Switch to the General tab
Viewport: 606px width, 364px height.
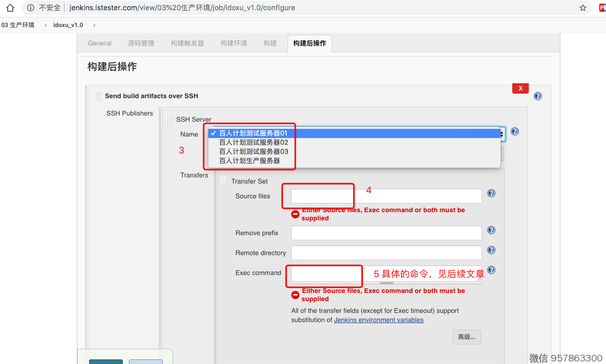(99, 43)
